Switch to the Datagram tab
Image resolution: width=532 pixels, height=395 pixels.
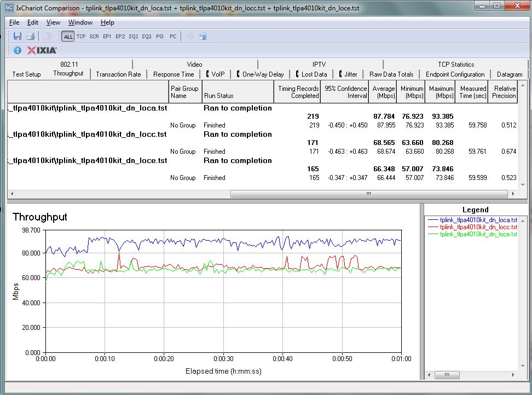tap(510, 74)
